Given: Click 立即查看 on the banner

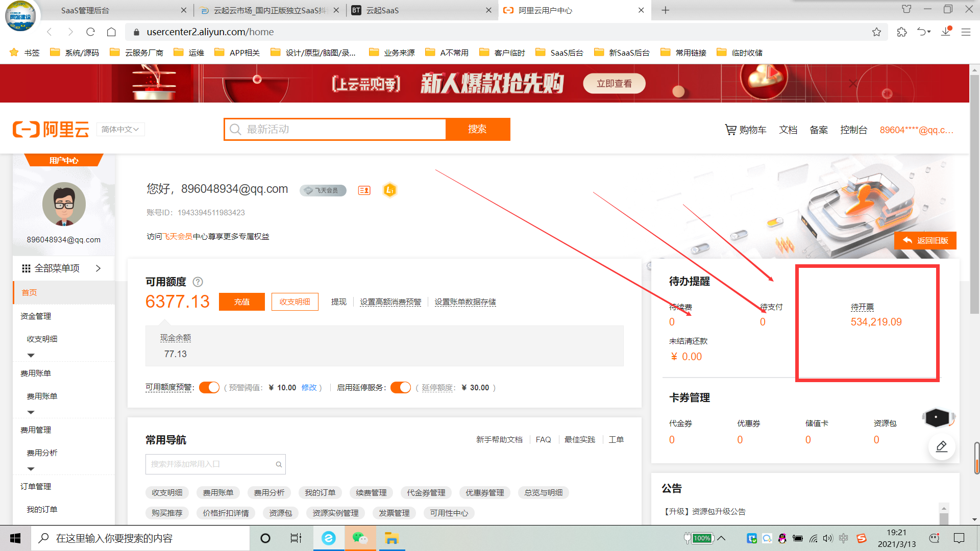Looking at the screenshot, I should (x=614, y=84).
